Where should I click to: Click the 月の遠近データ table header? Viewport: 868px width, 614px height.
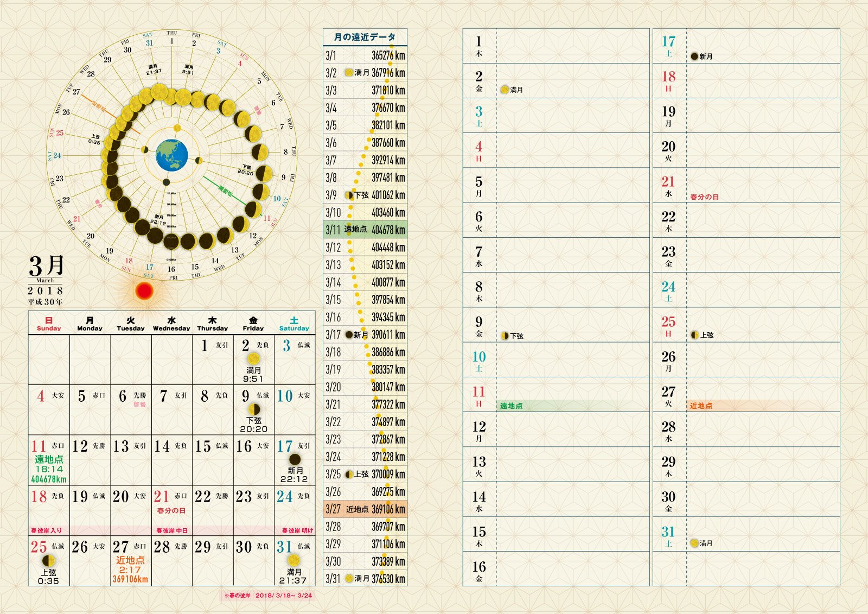(365, 37)
